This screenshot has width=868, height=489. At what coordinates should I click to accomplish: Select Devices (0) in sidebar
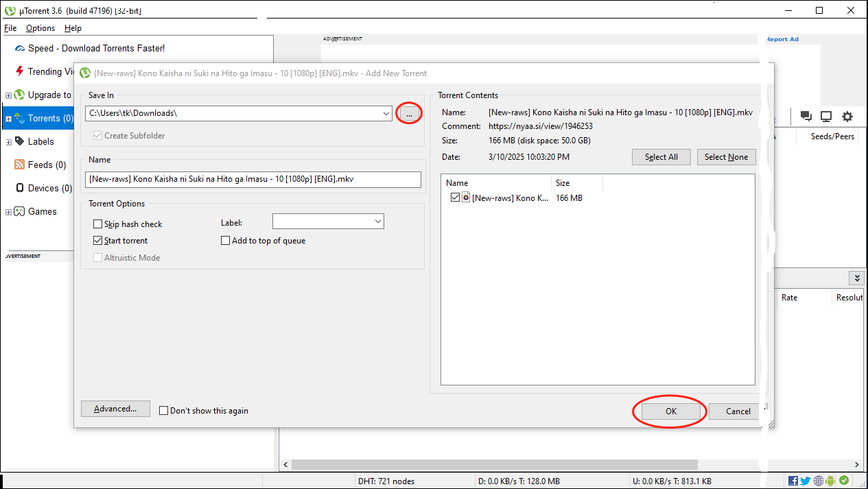coord(49,188)
